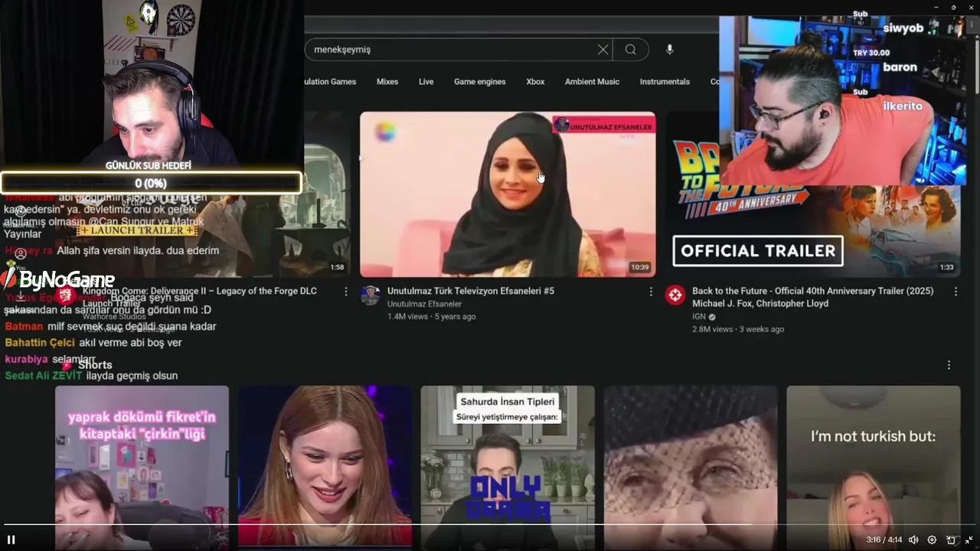This screenshot has height=551, width=980.
Task: Open the Unutulmaz Efsaneler channel link
Action: pos(424,304)
